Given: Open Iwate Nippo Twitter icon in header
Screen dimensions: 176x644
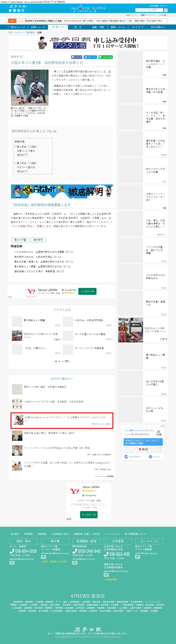Looking at the screenshot, I should click(10, 11).
